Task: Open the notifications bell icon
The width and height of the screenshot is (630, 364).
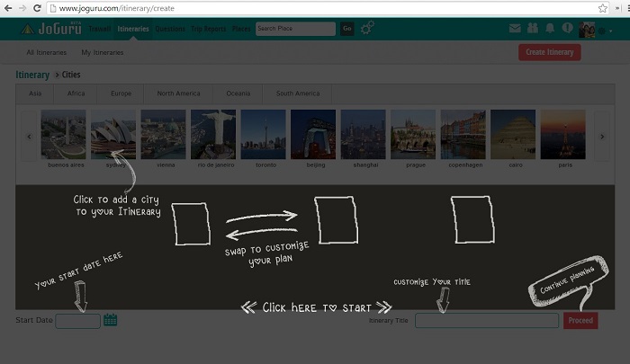Action: pyautogui.click(x=550, y=28)
